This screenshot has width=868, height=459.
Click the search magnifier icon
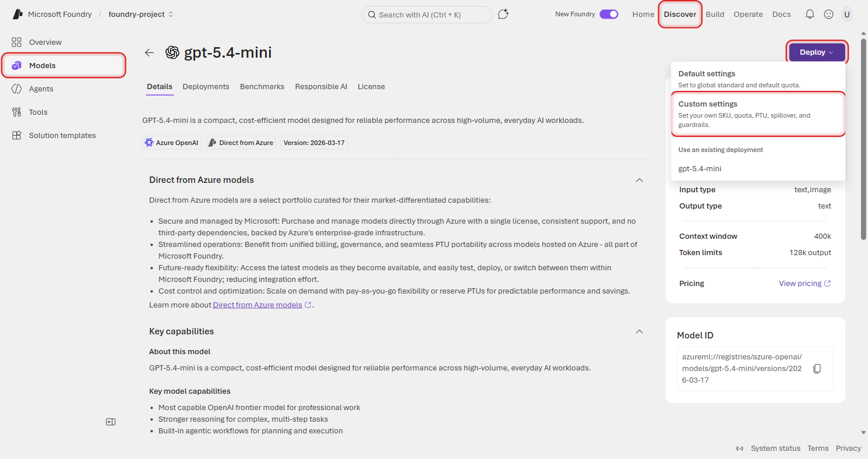tap(372, 15)
